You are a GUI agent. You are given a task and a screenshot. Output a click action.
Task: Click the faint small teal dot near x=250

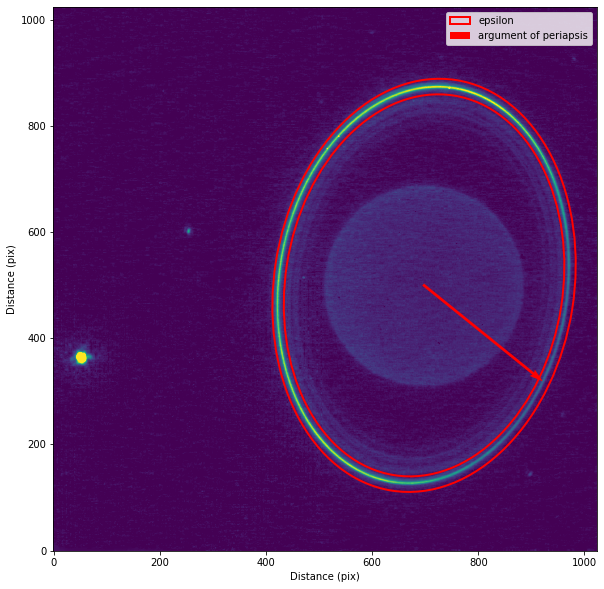(189, 231)
